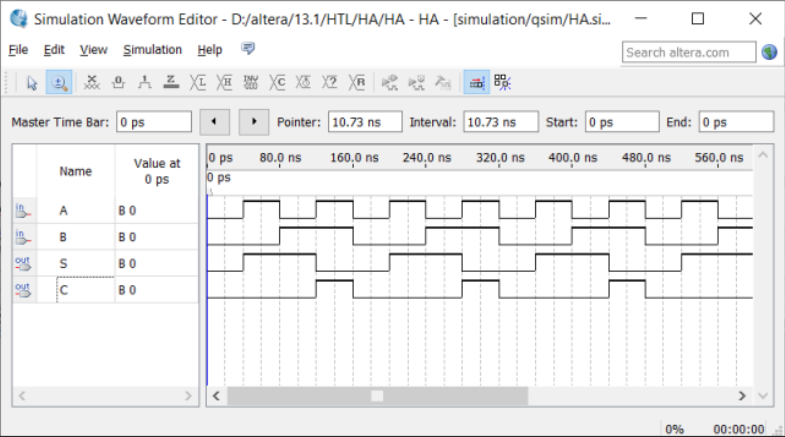Click the next transition right arrow button

(x=254, y=122)
